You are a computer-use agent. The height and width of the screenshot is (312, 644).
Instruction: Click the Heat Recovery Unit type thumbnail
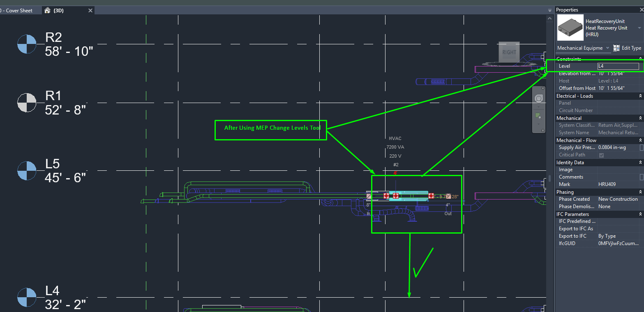click(570, 28)
